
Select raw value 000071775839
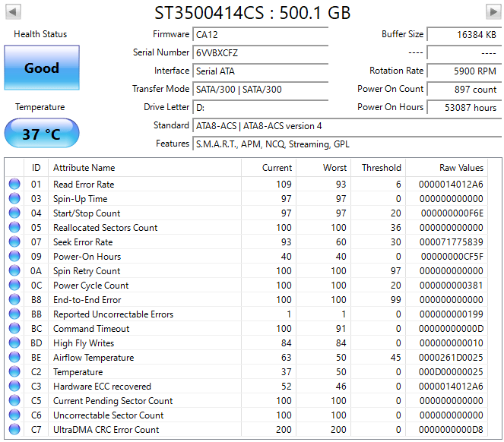point(451,242)
